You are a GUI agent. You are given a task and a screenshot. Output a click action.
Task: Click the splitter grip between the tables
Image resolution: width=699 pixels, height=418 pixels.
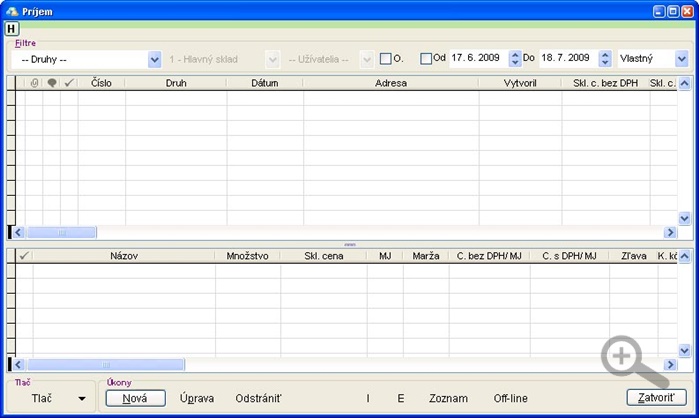click(x=350, y=245)
